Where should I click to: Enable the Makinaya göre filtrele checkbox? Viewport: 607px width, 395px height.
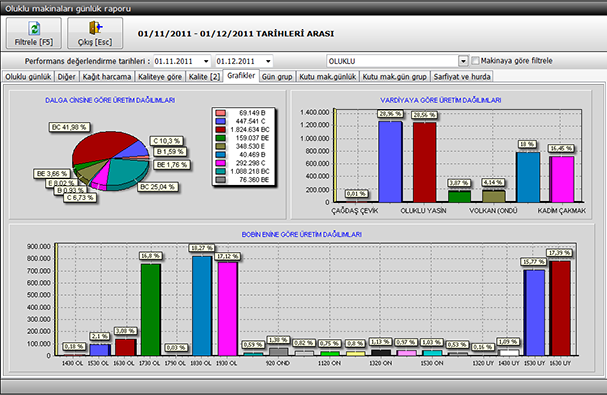coord(475,61)
